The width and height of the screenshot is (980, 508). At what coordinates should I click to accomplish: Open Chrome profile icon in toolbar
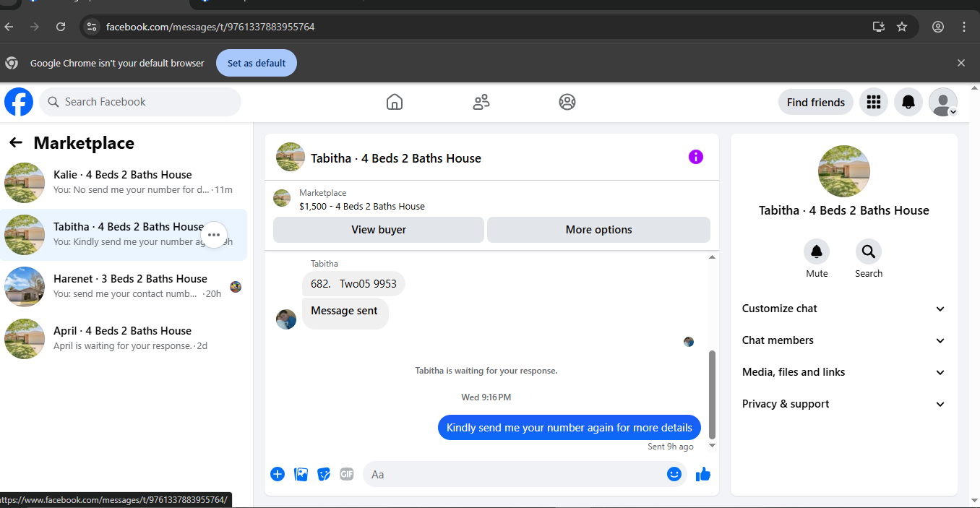[938, 27]
